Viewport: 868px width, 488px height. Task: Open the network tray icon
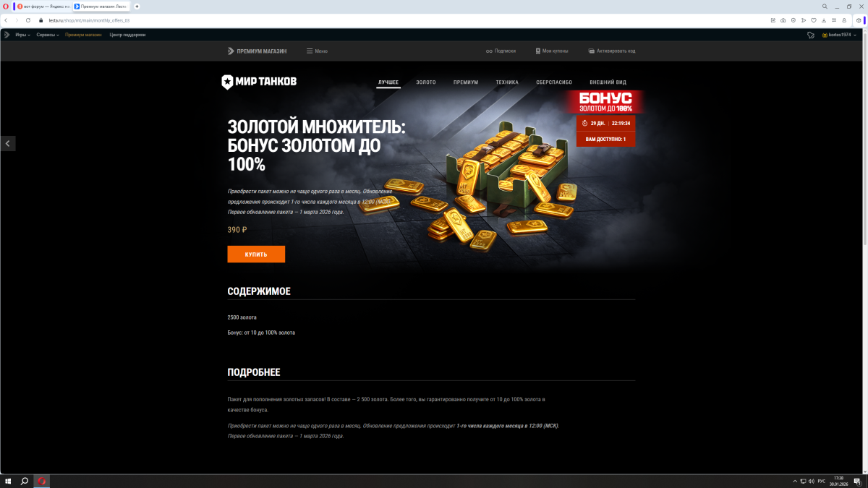pos(804,481)
